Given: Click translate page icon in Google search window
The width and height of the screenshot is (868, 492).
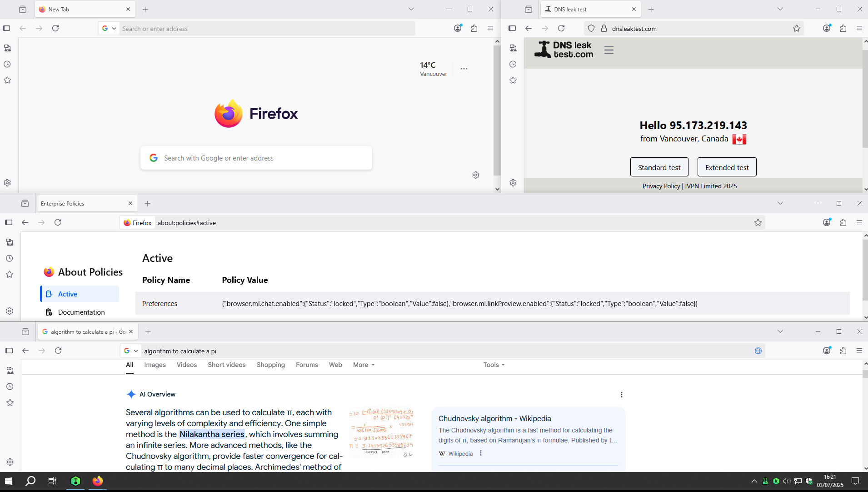Looking at the screenshot, I should click(x=758, y=351).
